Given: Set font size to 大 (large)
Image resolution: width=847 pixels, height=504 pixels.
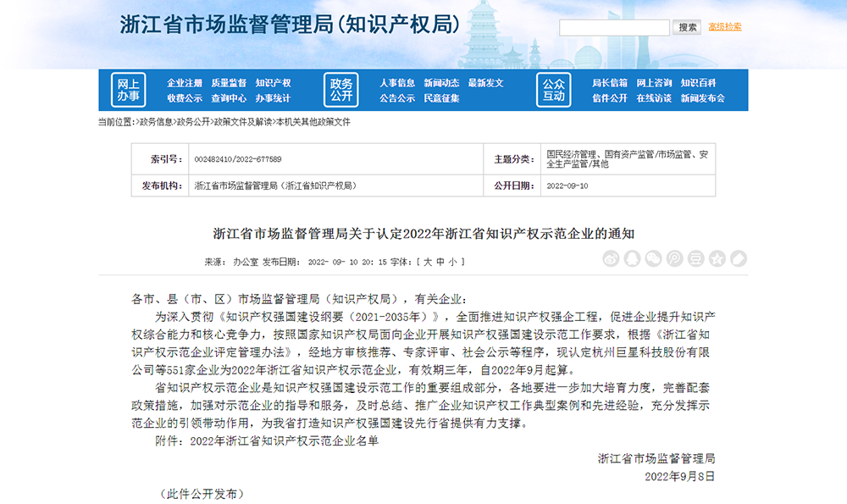Looking at the screenshot, I should click(x=428, y=262).
